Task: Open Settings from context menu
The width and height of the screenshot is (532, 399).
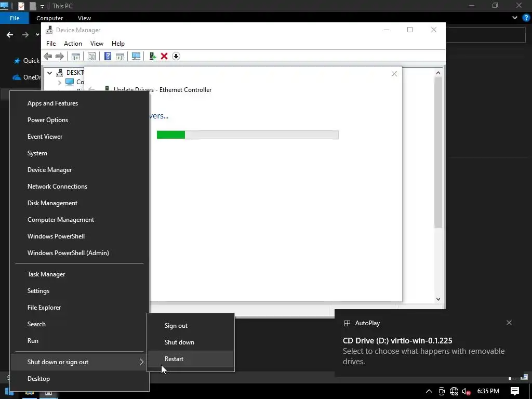Action: click(79, 291)
